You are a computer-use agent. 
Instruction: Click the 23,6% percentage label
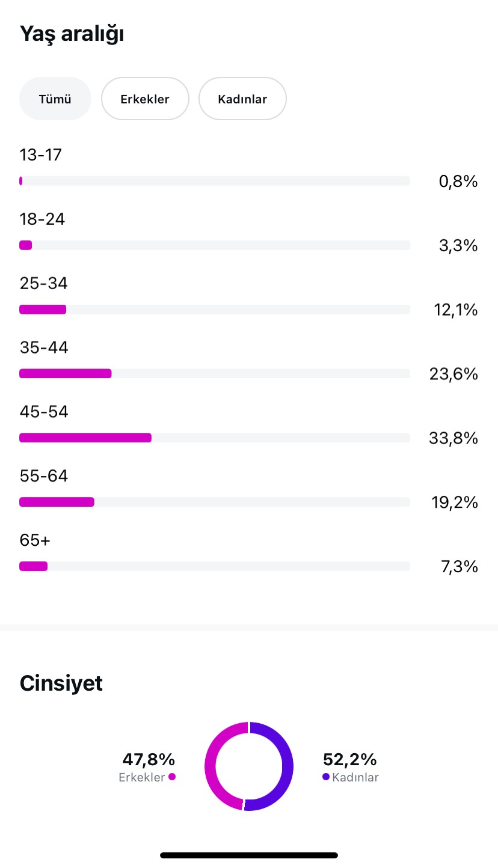[x=453, y=374]
